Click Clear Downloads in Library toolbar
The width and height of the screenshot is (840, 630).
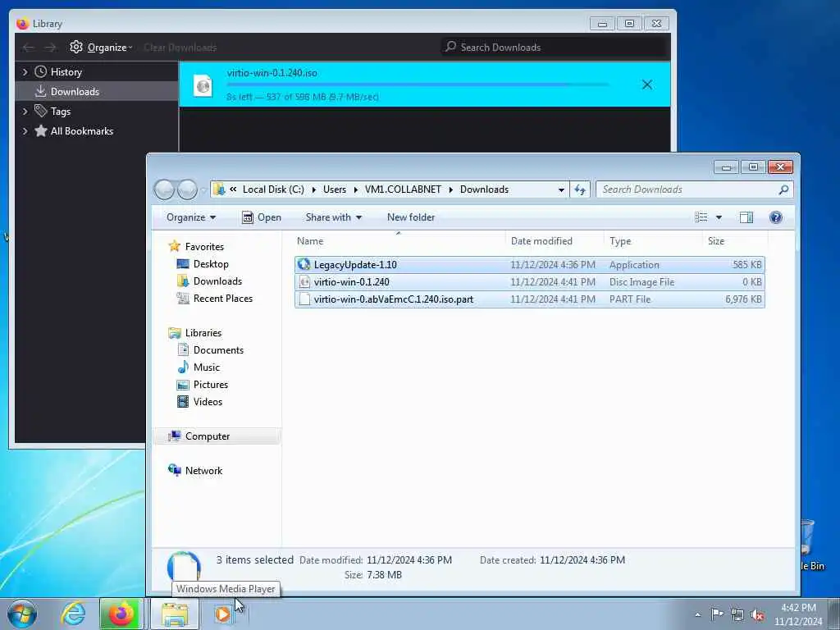180,47
